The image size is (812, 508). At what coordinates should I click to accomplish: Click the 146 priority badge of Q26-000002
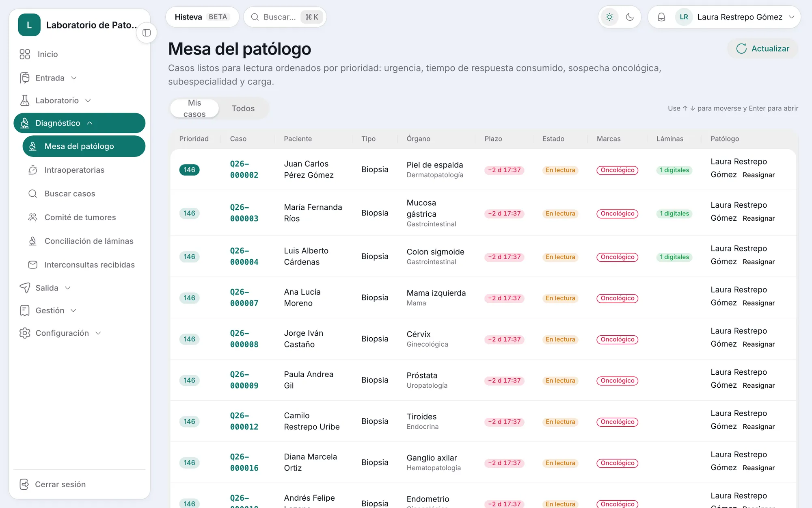click(x=189, y=170)
